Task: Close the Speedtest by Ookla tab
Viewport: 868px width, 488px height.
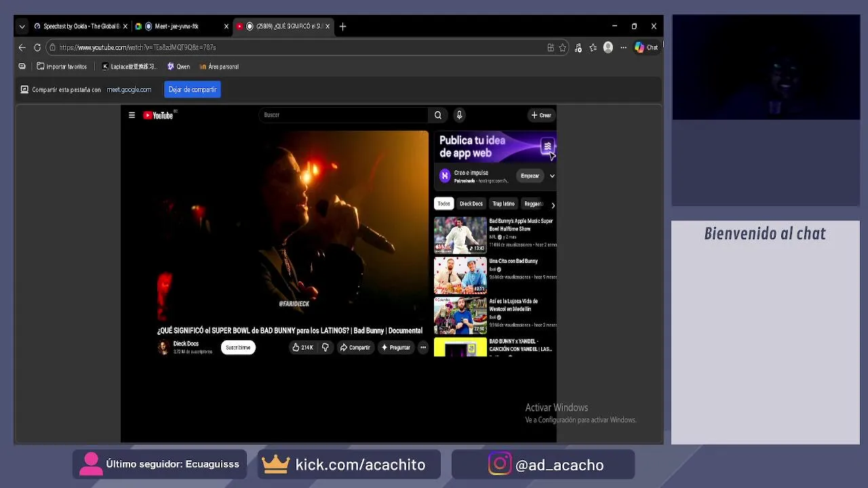Action: [x=125, y=26]
